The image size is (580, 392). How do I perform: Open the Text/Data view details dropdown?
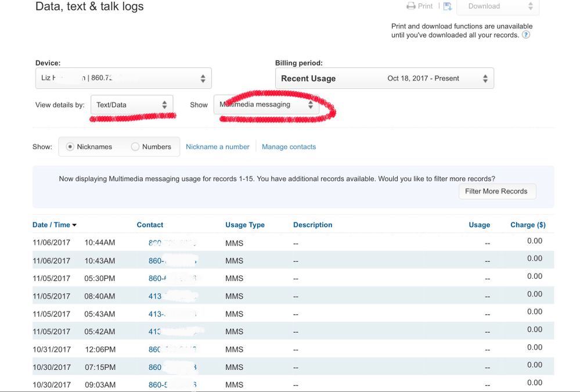(132, 105)
